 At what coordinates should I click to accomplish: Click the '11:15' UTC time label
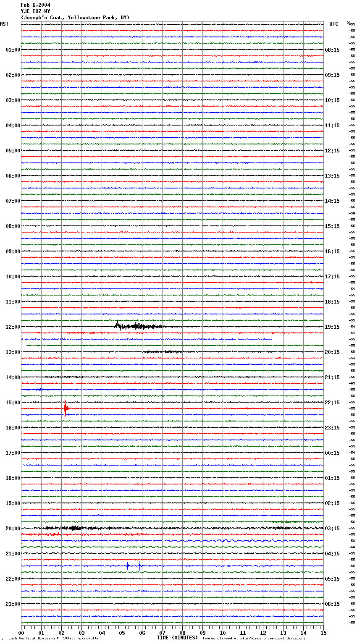332,126
